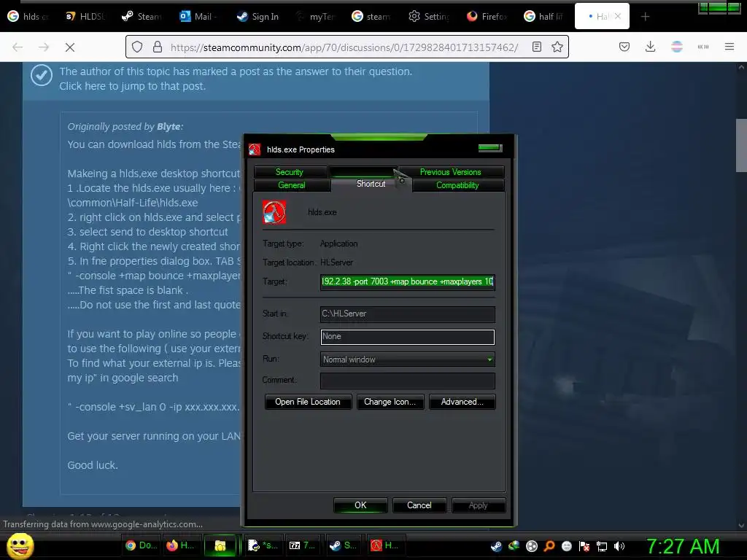
Task: Open the Half-Life taskbar item
Action: pos(384,545)
